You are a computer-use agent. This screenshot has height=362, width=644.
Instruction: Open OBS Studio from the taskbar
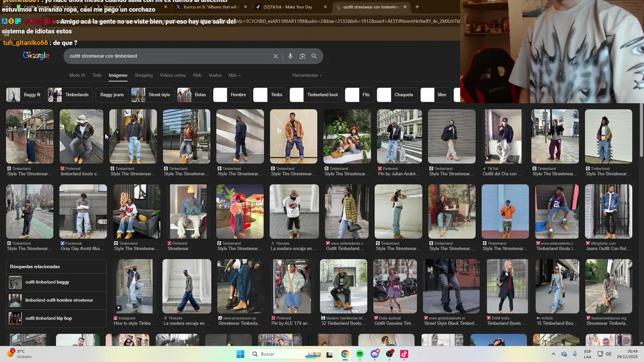(x=389, y=354)
